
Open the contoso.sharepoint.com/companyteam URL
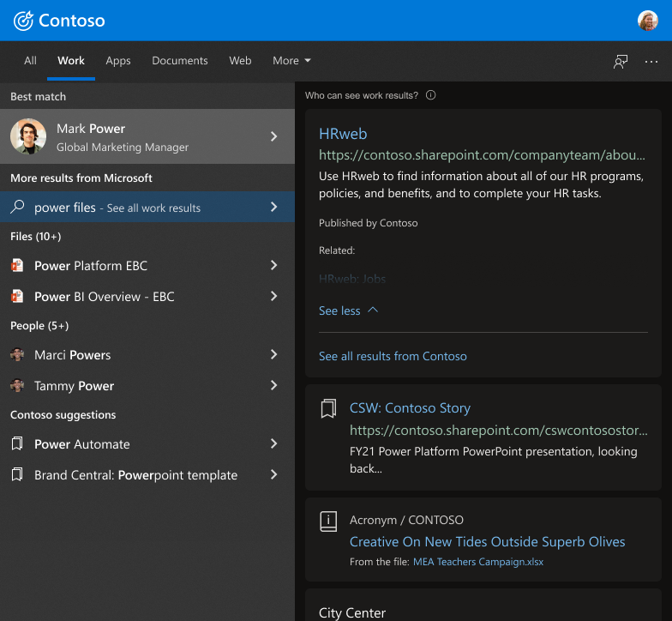(482, 154)
